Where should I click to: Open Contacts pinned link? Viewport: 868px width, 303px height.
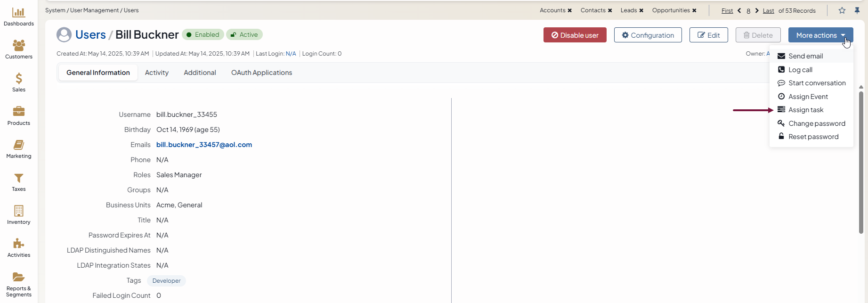point(593,10)
